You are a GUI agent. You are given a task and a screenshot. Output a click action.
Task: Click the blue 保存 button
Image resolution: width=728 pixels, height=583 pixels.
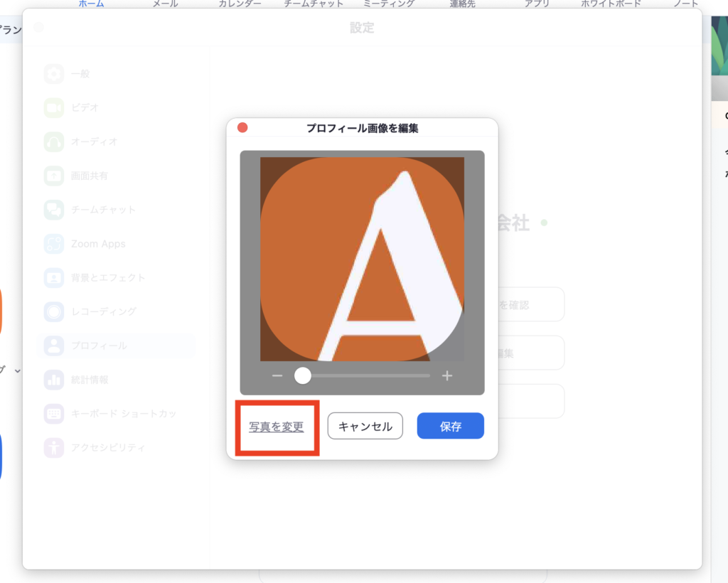[450, 427]
